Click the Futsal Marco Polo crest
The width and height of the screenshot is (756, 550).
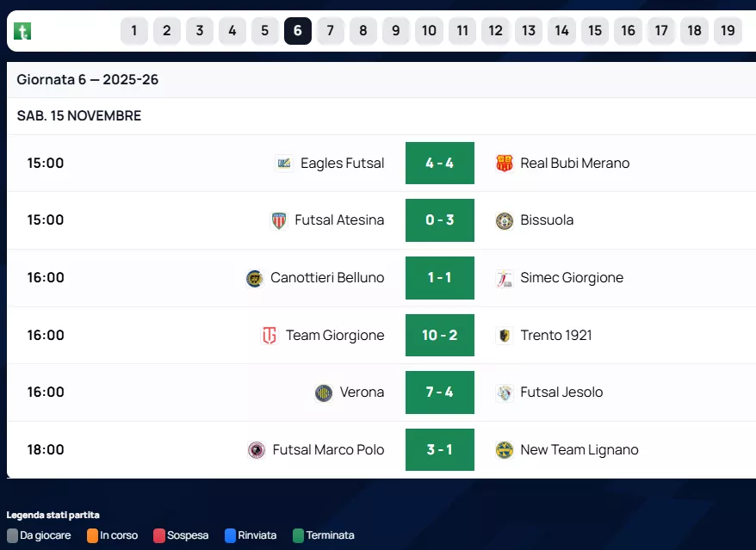[257, 450]
